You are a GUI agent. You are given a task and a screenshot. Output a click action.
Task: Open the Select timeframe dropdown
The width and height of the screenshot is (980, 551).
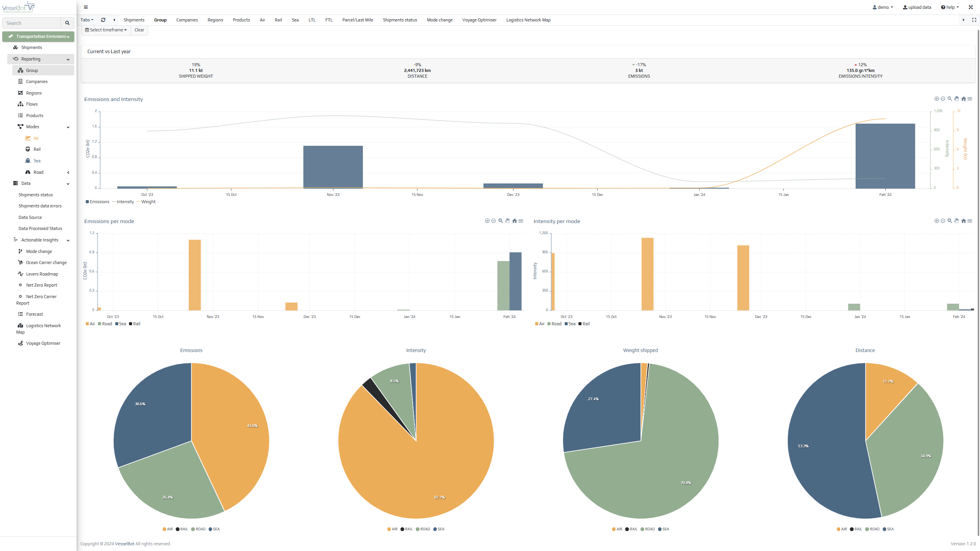pyautogui.click(x=106, y=30)
